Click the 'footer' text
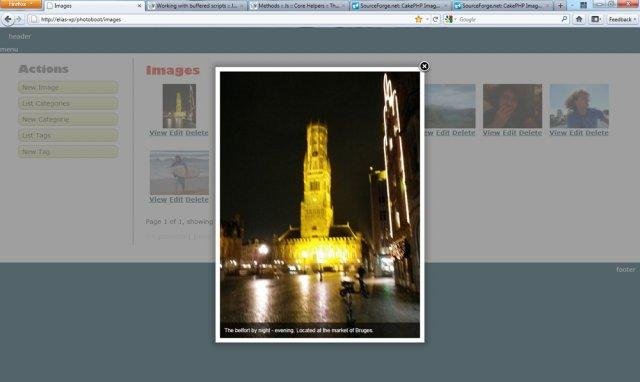This screenshot has height=382, width=640. (626, 269)
